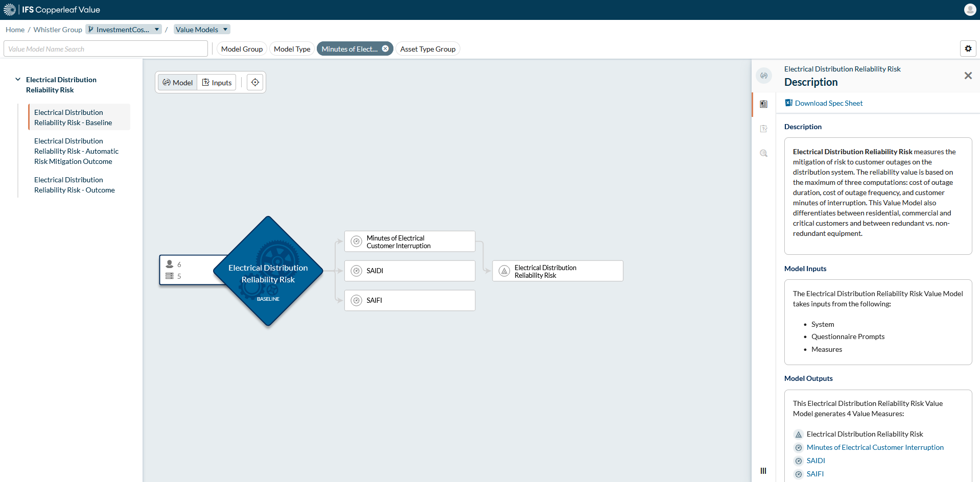Open the InvestmentCos dropdown
This screenshot has height=482, width=980.
pos(156,29)
